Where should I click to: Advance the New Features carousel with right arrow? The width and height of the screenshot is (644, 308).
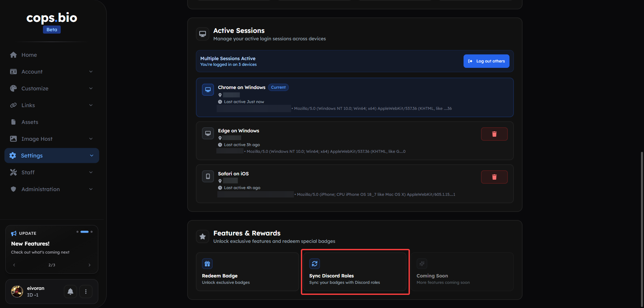coord(90,265)
